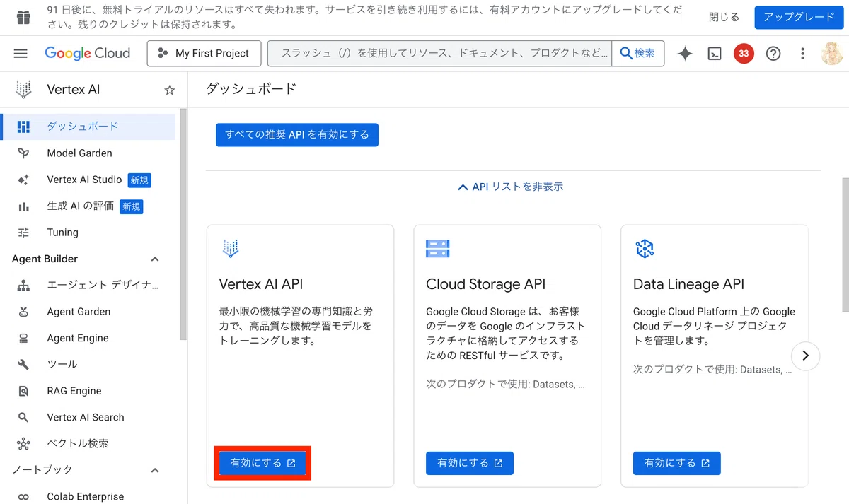The height and width of the screenshot is (504, 849).
Task: Click すべての推奨 API を有効にする button
Action: [x=297, y=134]
